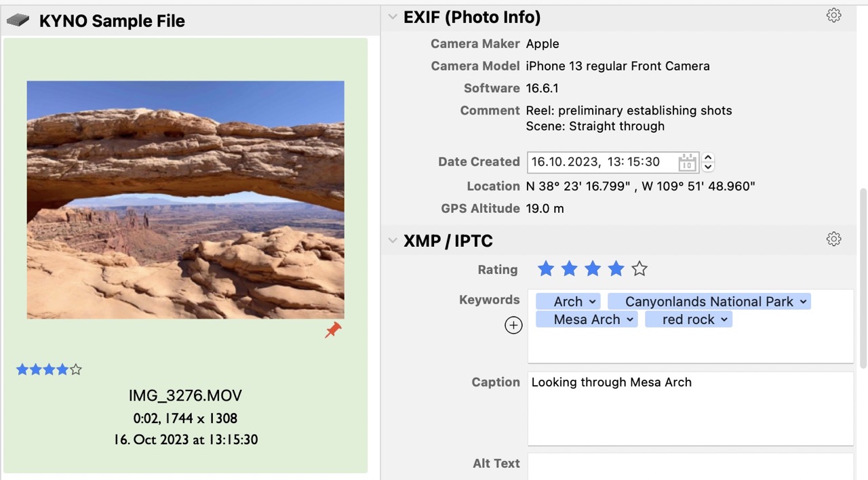This screenshot has width=868, height=480.
Task: Collapse the EXIF (Photo Info) section
Action: [x=393, y=17]
